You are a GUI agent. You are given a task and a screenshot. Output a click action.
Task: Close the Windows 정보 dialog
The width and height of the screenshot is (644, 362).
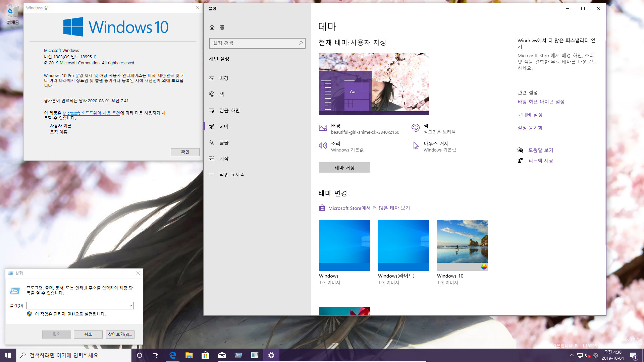click(198, 8)
